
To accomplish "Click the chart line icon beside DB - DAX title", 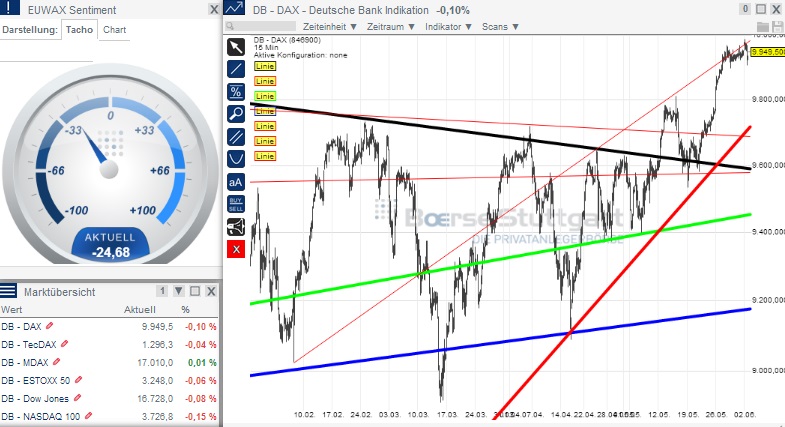I will (234, 8).
